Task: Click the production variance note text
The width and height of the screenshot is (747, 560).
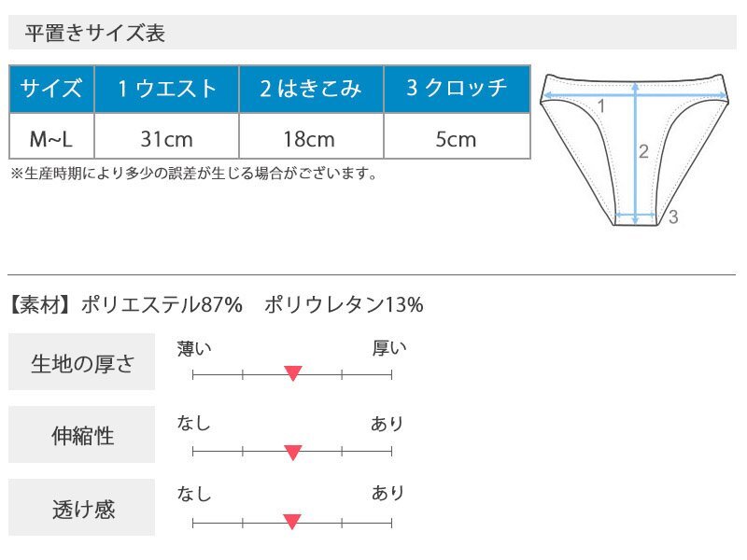Action: [x=194, y=173]
